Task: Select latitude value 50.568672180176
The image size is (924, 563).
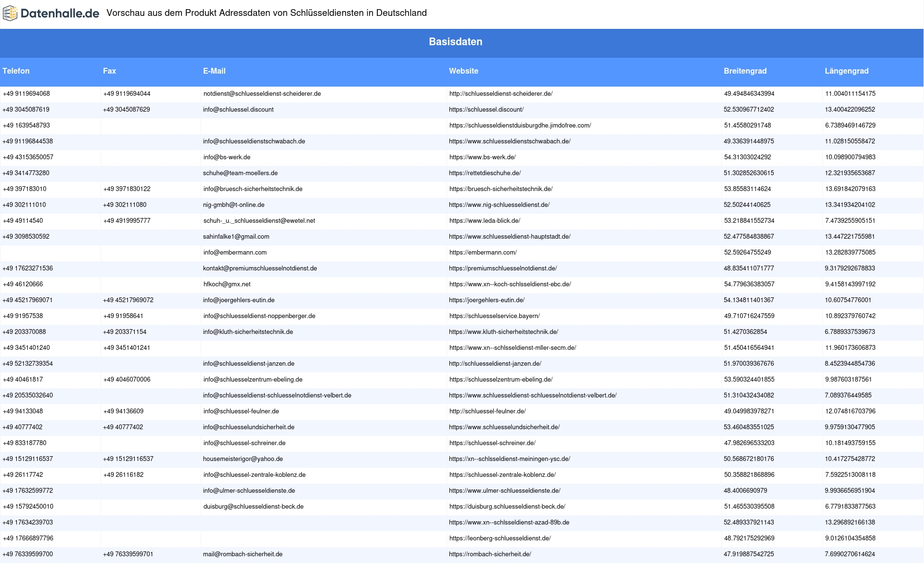Action: pyautogui.click(x=749, y=459)
